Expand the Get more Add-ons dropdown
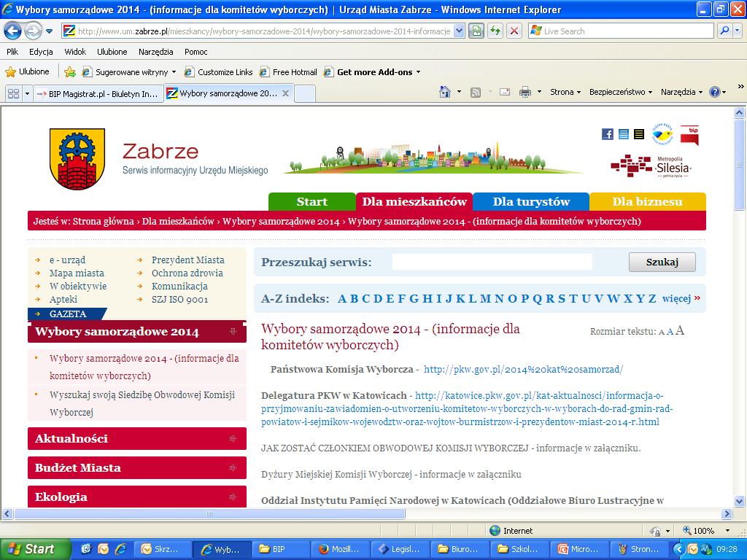This screenshot has width=747, height=560. tap(418, 72)
